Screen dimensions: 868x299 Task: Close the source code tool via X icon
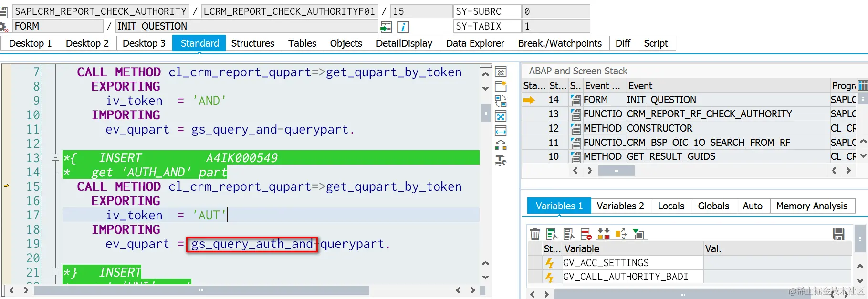[x=501, y=72]
